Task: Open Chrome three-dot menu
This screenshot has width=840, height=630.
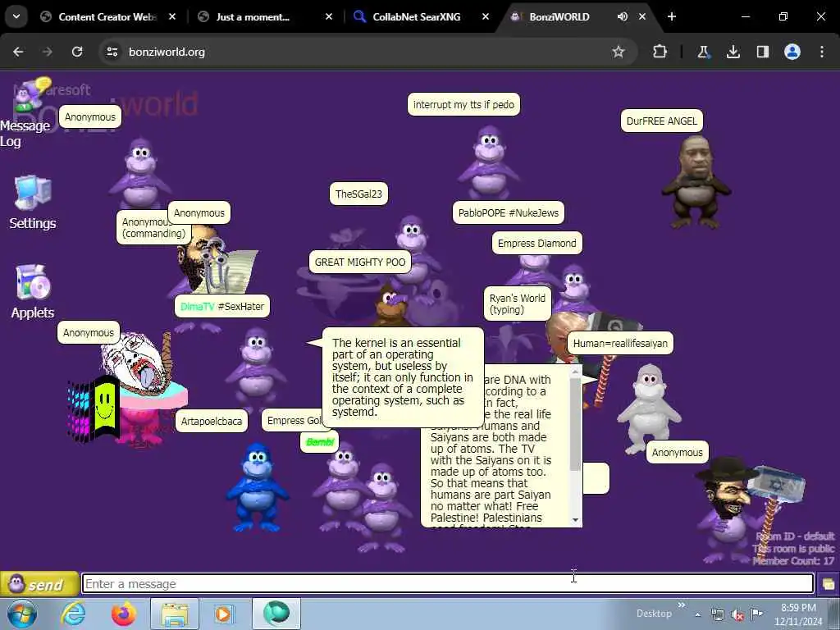Action: click(822, 52)
